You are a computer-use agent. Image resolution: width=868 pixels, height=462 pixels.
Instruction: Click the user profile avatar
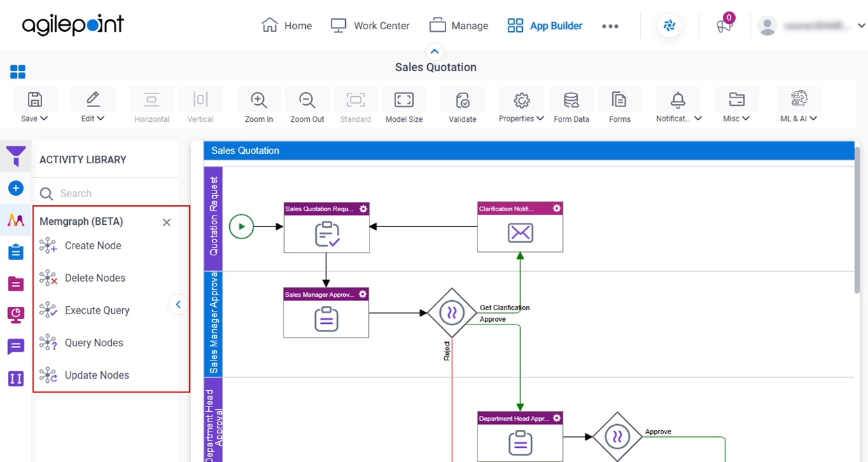[x=768, y=26]
